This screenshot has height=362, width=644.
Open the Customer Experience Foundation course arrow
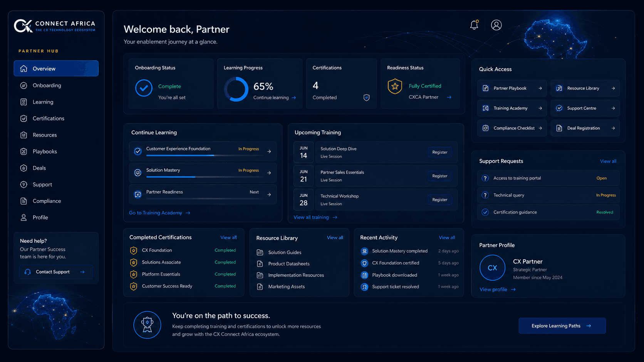pos(269,152)
